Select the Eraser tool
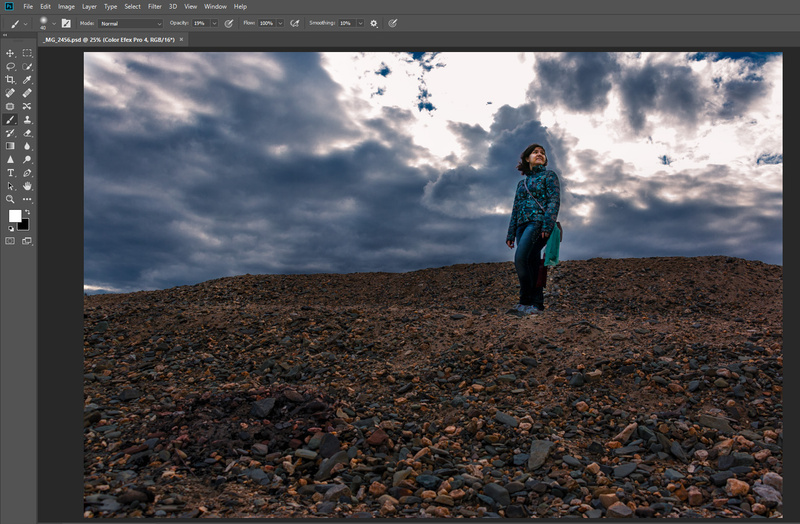The height and width of the screenshot is (524, 800). (x=27, y=132)
